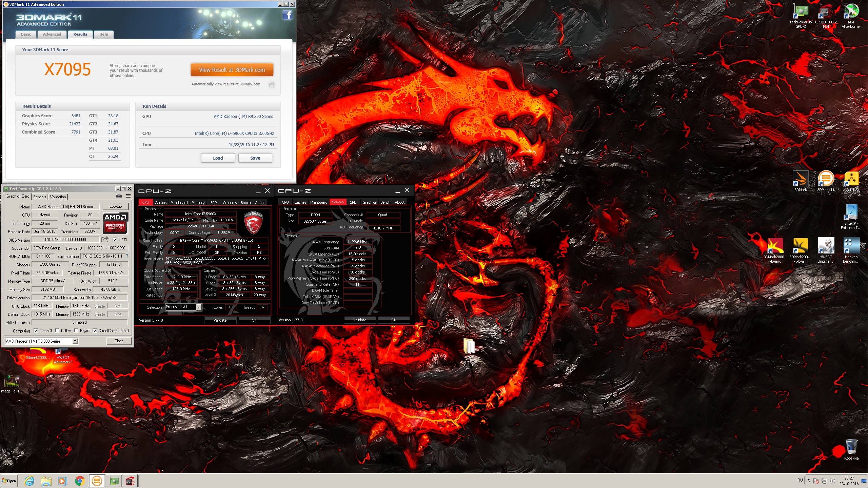The image size is (868, 488).
Task: Open Windows Explorer from taskbar
Action: pos(46,481)
